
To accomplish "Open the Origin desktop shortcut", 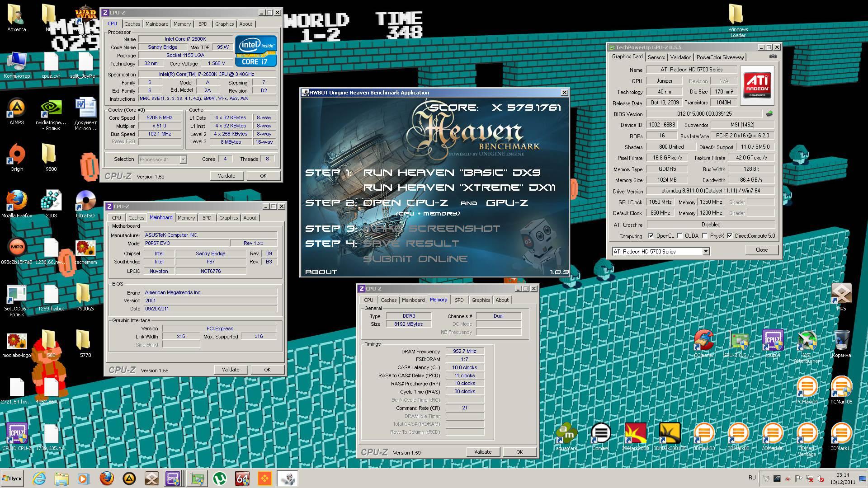I will tap(17, 158).
